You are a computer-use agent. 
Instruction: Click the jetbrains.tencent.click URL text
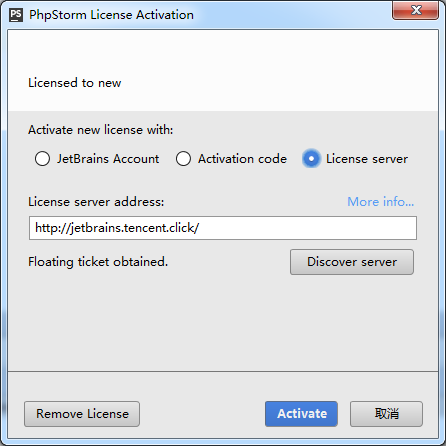tap(117, 228)
